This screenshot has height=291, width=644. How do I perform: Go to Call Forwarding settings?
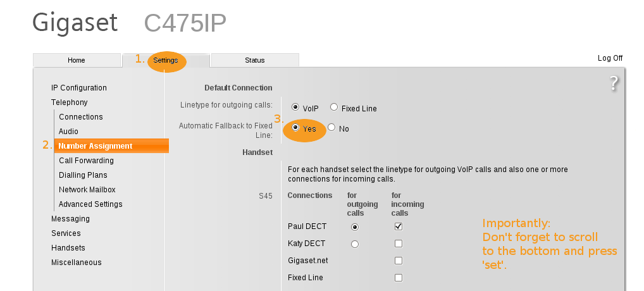pos(86,161)
